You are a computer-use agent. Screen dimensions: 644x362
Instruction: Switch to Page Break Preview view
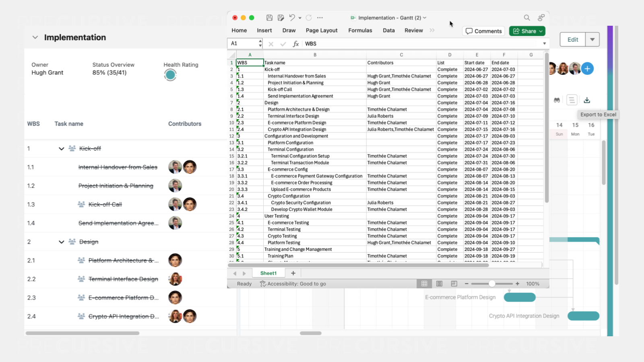(454, 284)
